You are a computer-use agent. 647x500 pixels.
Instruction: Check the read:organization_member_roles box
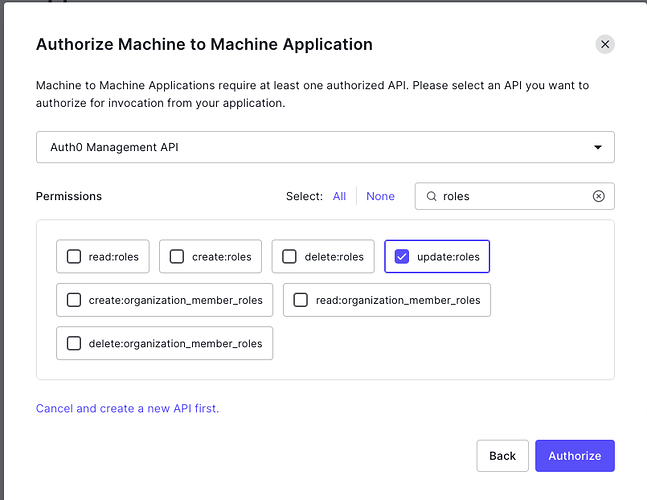coord(301,300)
